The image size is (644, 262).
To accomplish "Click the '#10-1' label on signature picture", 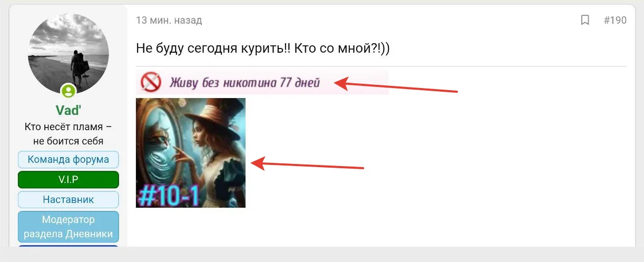I will [169, 196].
